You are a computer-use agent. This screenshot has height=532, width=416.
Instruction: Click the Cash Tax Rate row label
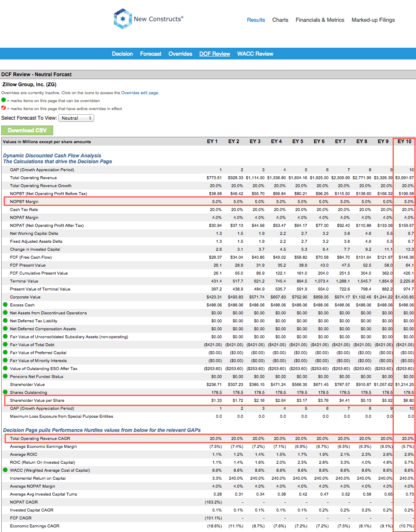pos(24,210)
